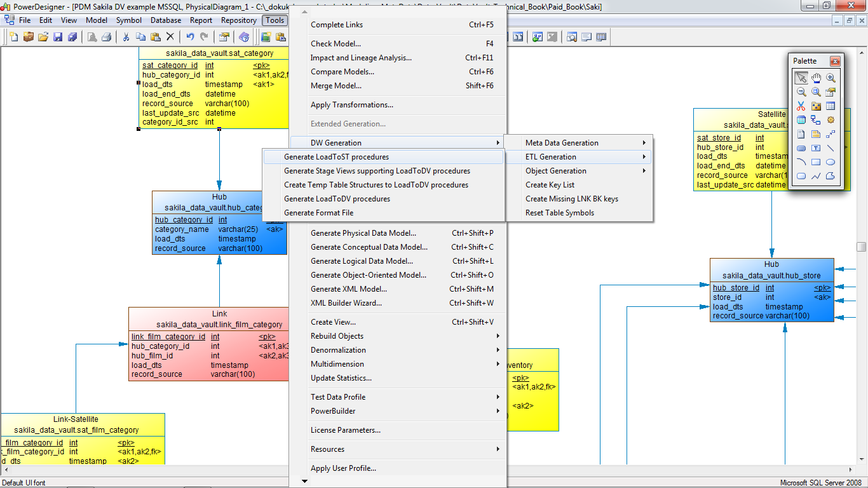
Task: Choose the Zoom In tool in the Palette
Action: (831, 78)
